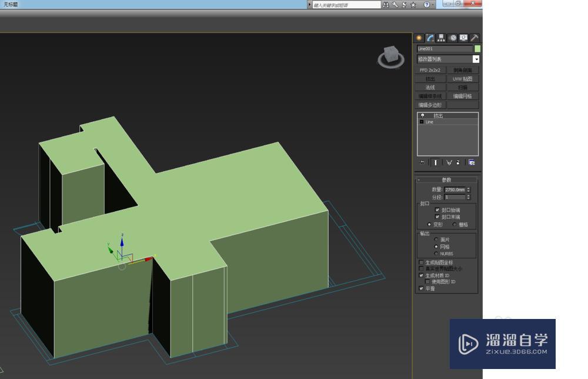Select the NURBS output radio button

436,254
